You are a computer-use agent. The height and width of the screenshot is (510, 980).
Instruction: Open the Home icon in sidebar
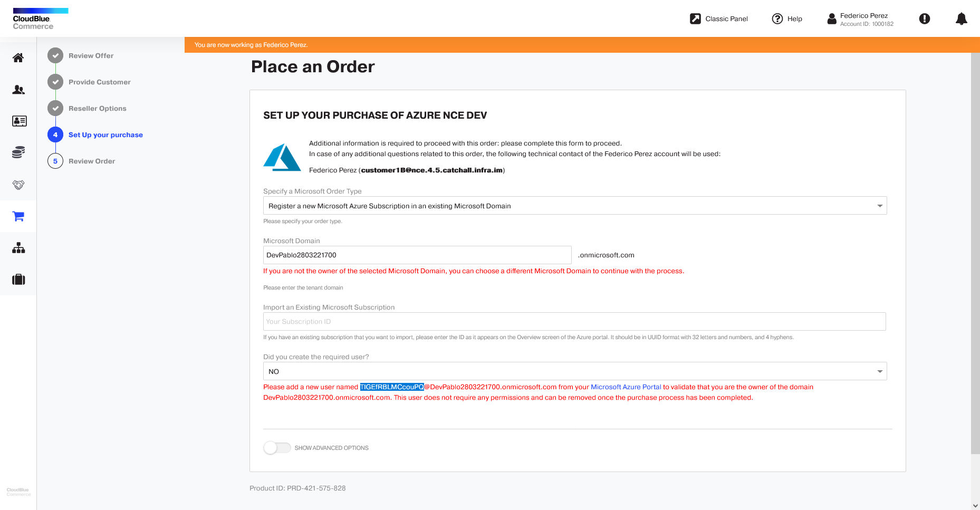coord(18,57)
